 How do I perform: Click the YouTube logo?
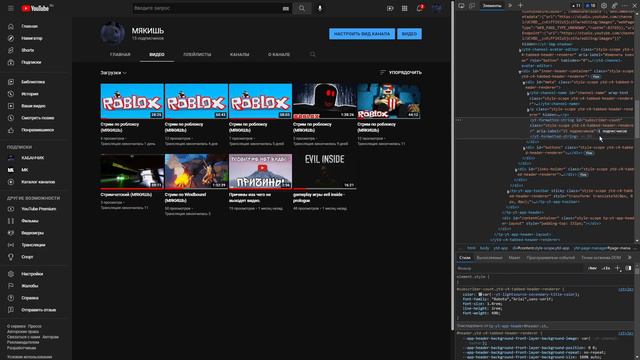[x=35, y=8]
